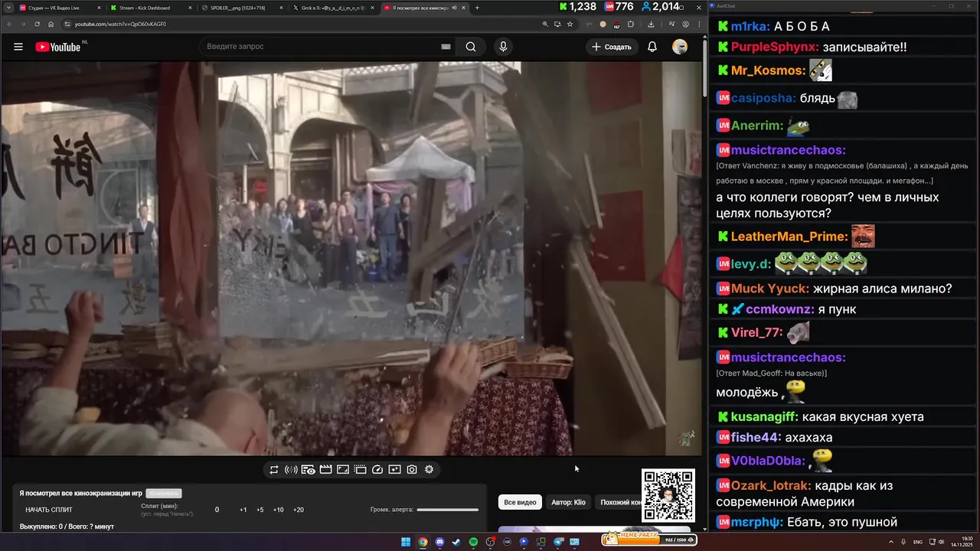Add +10 minutes to split
980x551 pixels.
click(x=278, y=510)
